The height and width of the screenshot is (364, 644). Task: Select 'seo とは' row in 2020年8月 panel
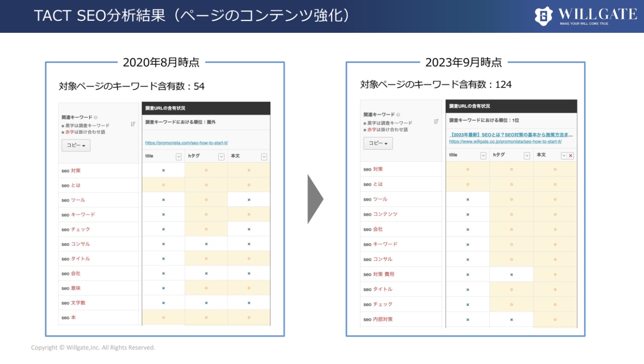(x=99, y=185)
